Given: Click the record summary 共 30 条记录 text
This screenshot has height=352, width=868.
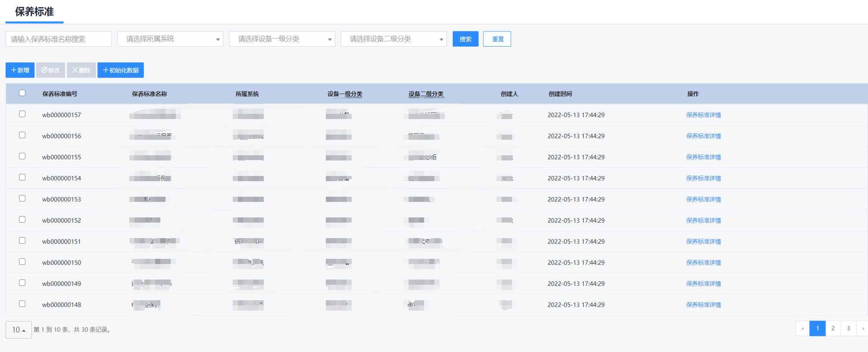Looking at the screenshot, I should pyautogui.click(x=93, y=330).
